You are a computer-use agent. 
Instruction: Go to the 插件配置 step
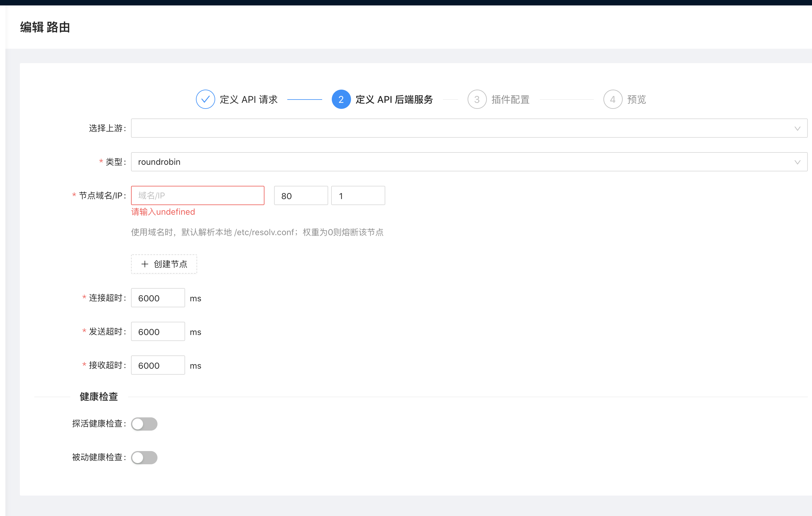pyautogui.click(x=510, y=100)
